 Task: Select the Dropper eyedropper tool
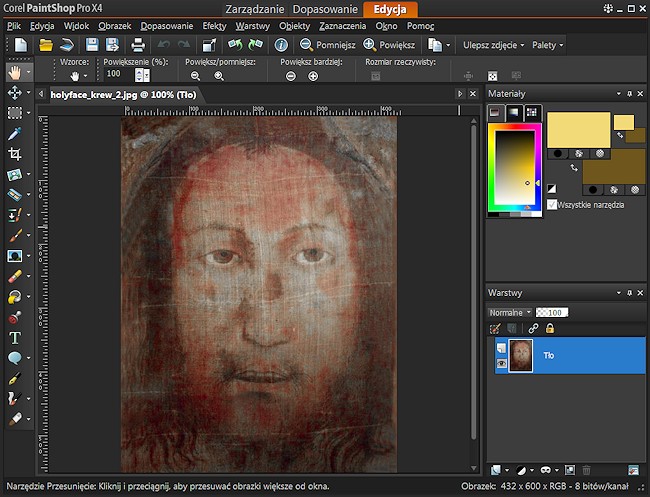(x=15, y=133)
